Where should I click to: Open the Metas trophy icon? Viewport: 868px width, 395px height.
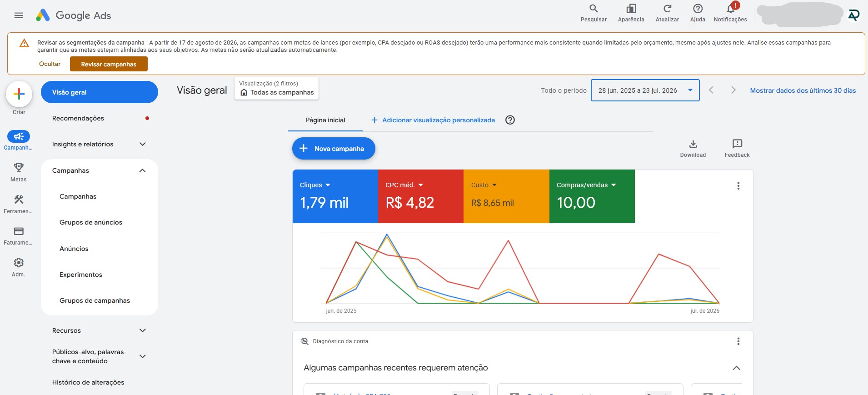(x=19, y=168)
